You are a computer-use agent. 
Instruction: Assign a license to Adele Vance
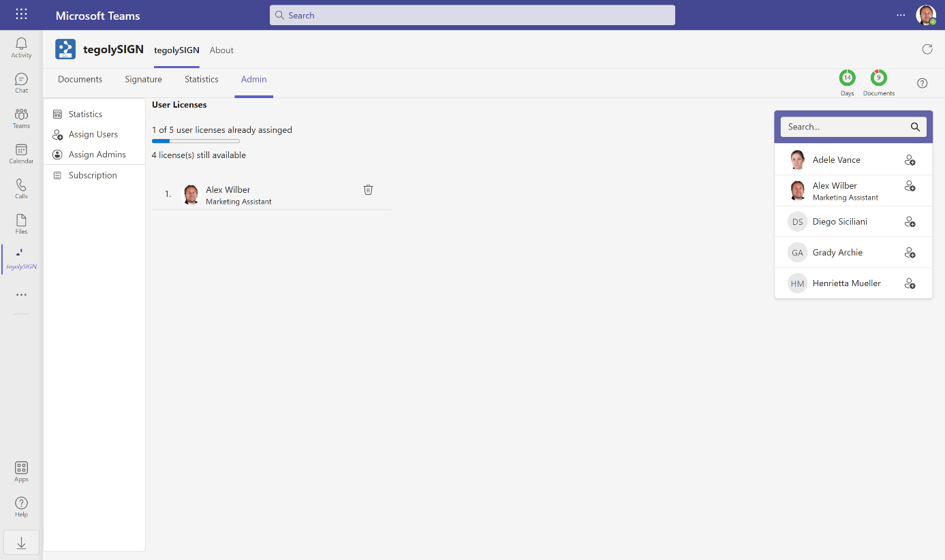910,160
